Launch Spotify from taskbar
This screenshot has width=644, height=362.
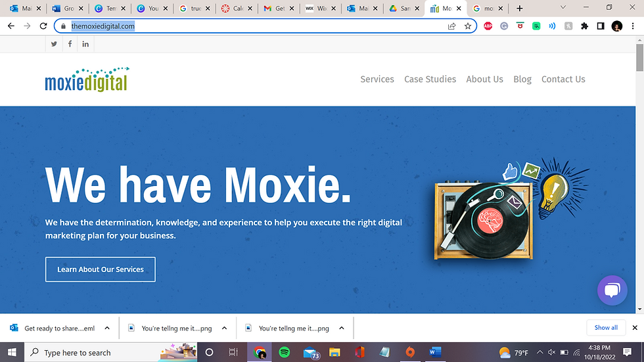tap(284, 352)
